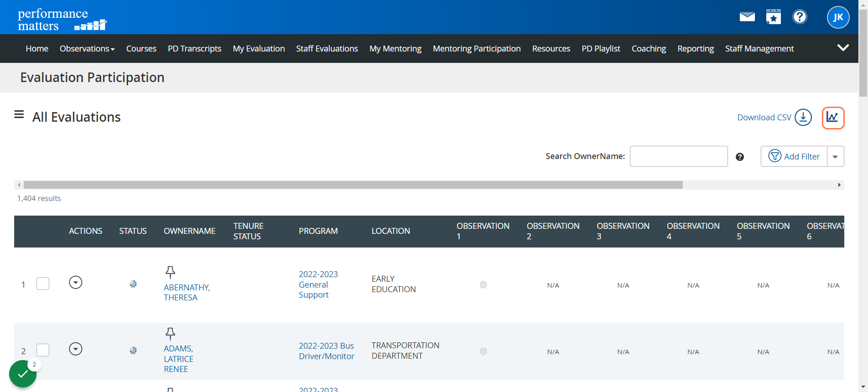The width and height of the screenshot is (868, 392).
Task: Open 2022-2023 Bus Driver/Monitor program link
Action: click(x=327, y=351)
